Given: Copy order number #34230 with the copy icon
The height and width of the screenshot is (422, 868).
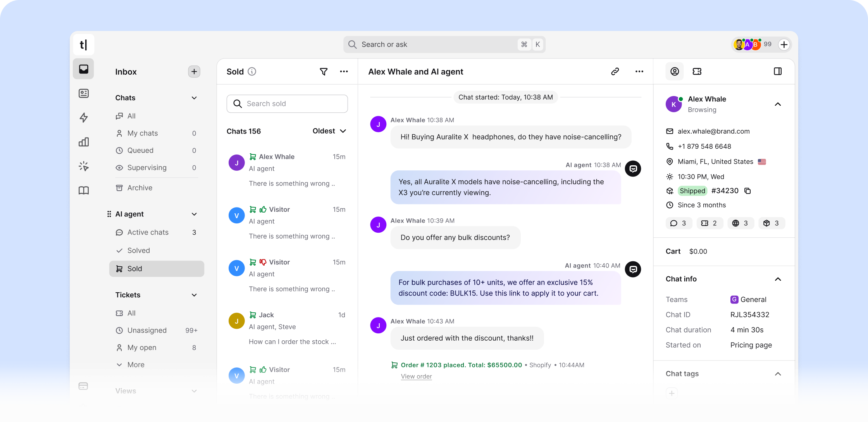Looking at the screenshot, I should tap(747, 190).
